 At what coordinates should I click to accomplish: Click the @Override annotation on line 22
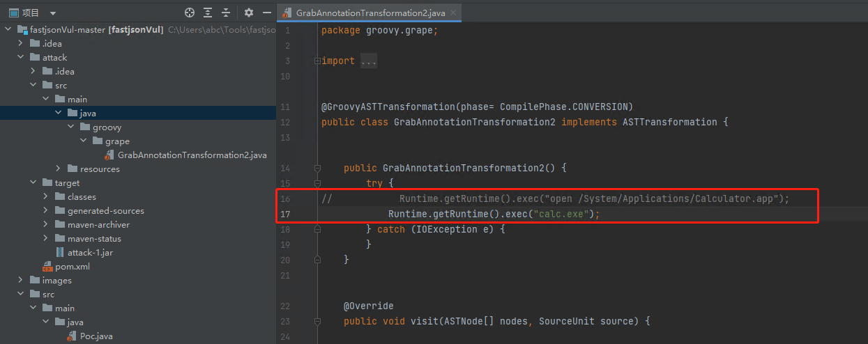tap(368, 306)
